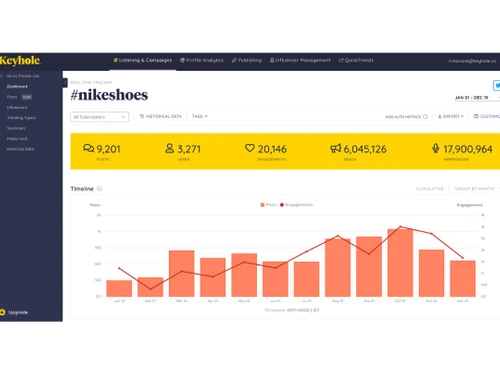
Task: Click the Twitter bird icon
Action: [497, 85]
